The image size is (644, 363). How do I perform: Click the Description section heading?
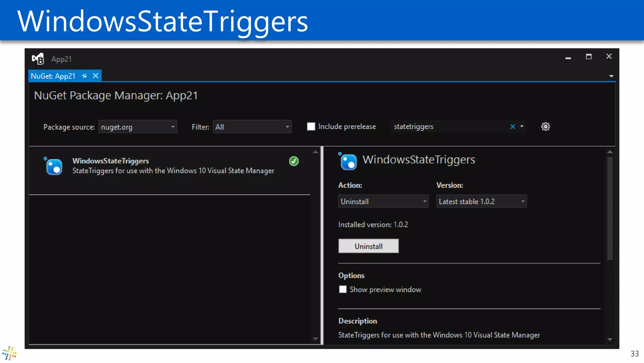pos(358,321)
